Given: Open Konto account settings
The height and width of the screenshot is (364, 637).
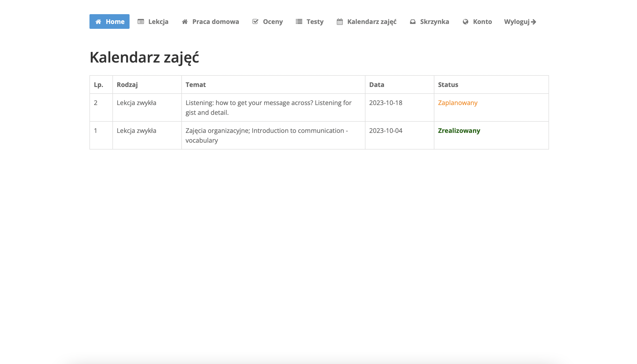Looking at the screenshot, I should [482, 22].
